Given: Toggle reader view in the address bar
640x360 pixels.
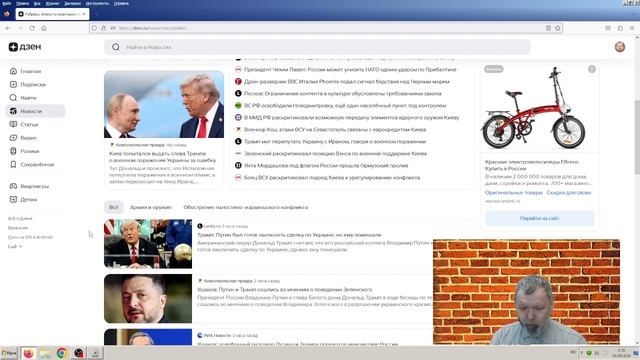Looking at the screenshot, I should tap(548, 28).
